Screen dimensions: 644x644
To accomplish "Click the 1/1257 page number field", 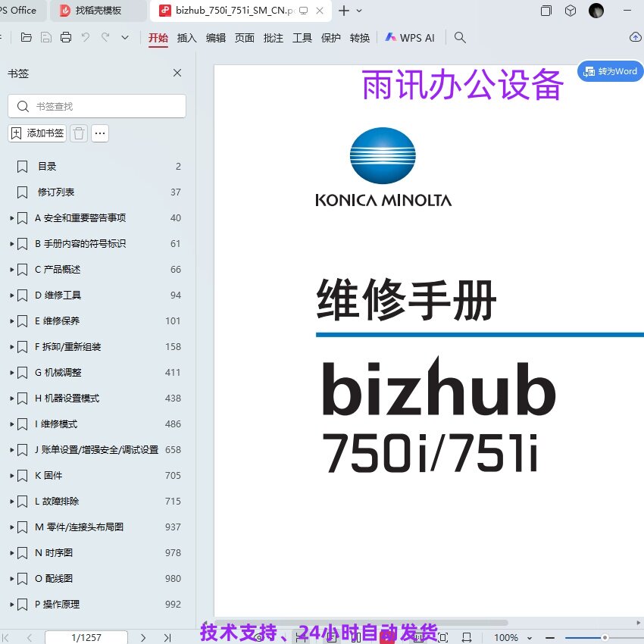I will coord(86,637).
